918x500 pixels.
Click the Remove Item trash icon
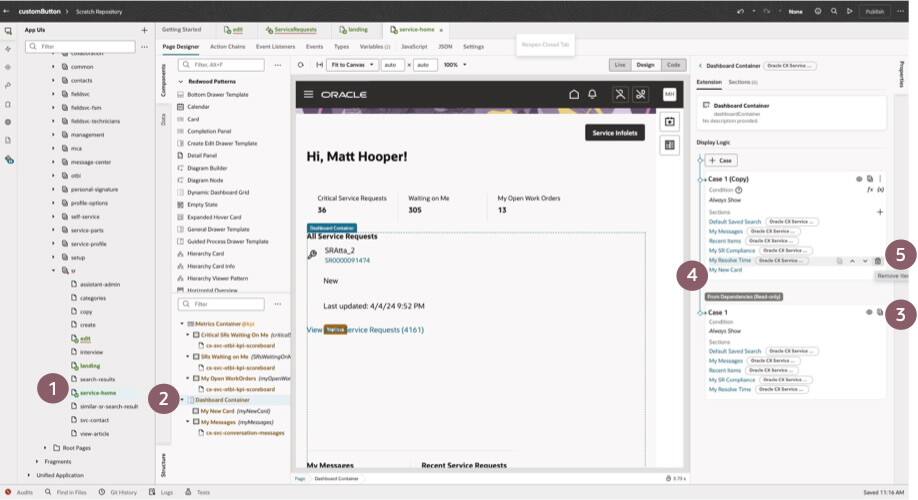pyautogui.click(x=878, y=261)
